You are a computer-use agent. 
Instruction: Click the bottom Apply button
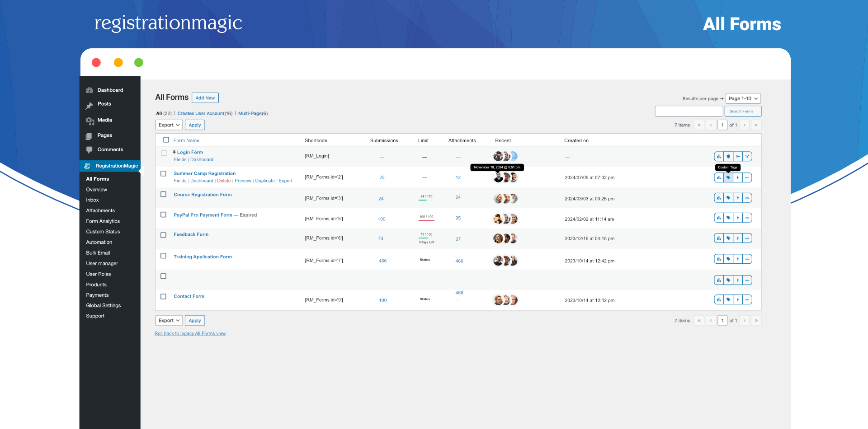(195, 321)
